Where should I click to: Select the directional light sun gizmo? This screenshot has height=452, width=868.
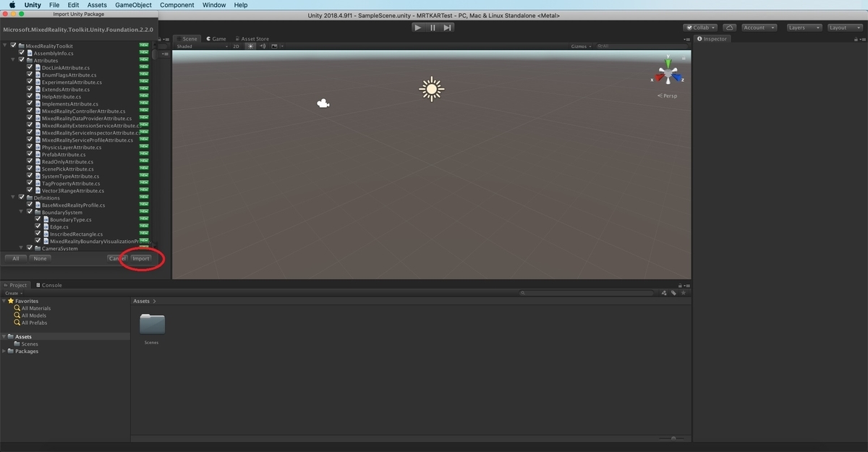432,89
